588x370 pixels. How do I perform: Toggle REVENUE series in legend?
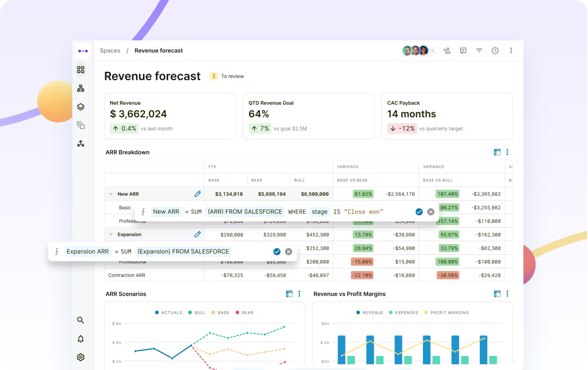(370, 313)
